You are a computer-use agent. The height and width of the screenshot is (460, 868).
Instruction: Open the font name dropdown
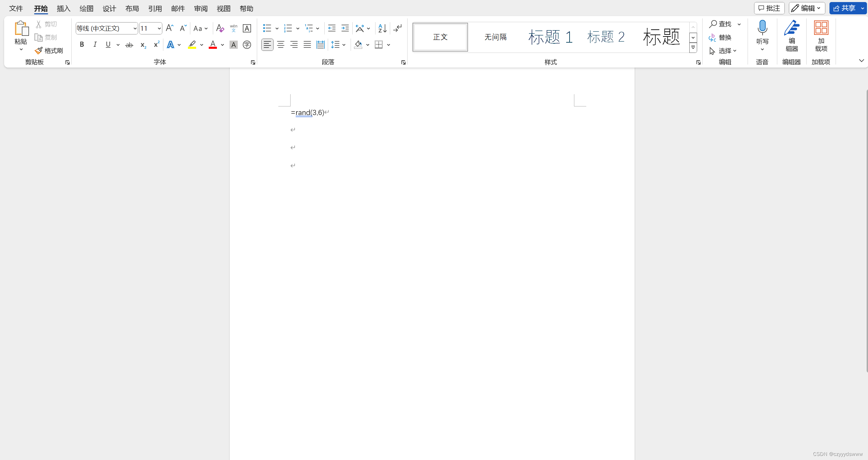click(x=135, y=28)
